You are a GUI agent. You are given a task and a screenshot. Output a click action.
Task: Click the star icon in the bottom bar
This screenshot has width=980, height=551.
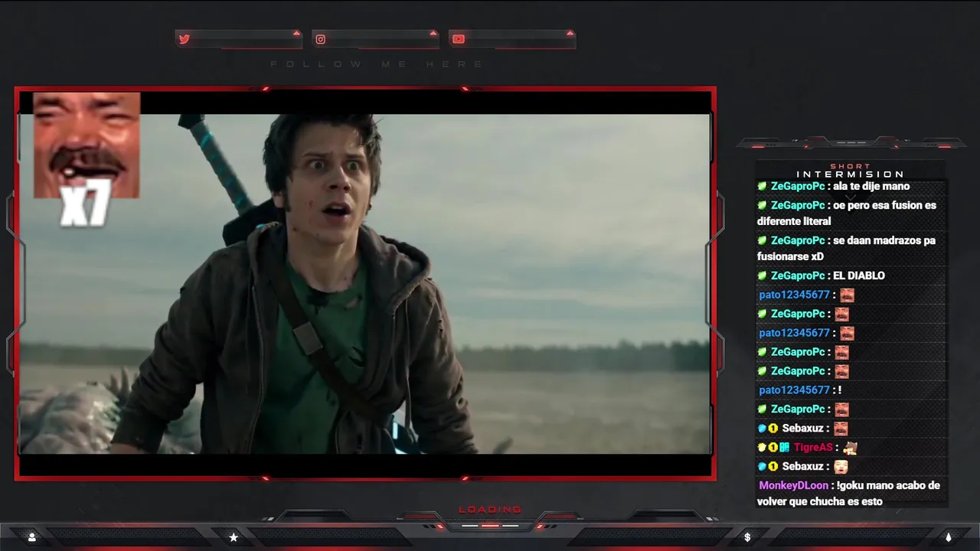pos(234,537)
